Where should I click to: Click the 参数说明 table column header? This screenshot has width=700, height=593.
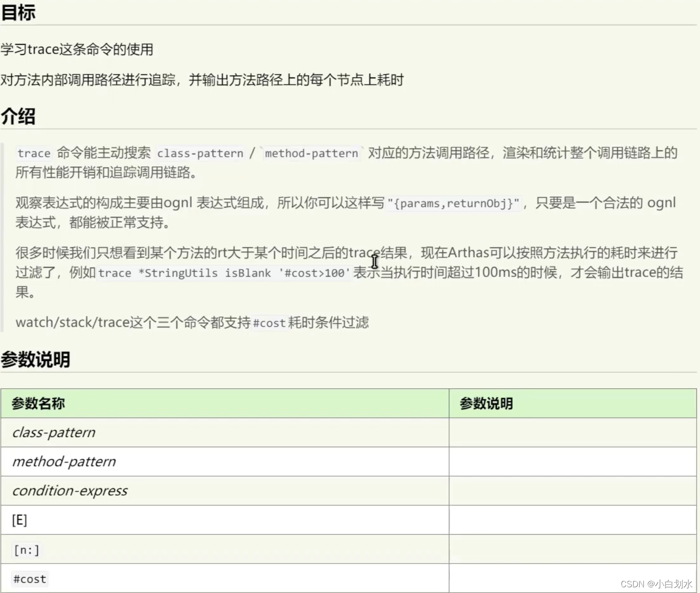click(573, 403)
